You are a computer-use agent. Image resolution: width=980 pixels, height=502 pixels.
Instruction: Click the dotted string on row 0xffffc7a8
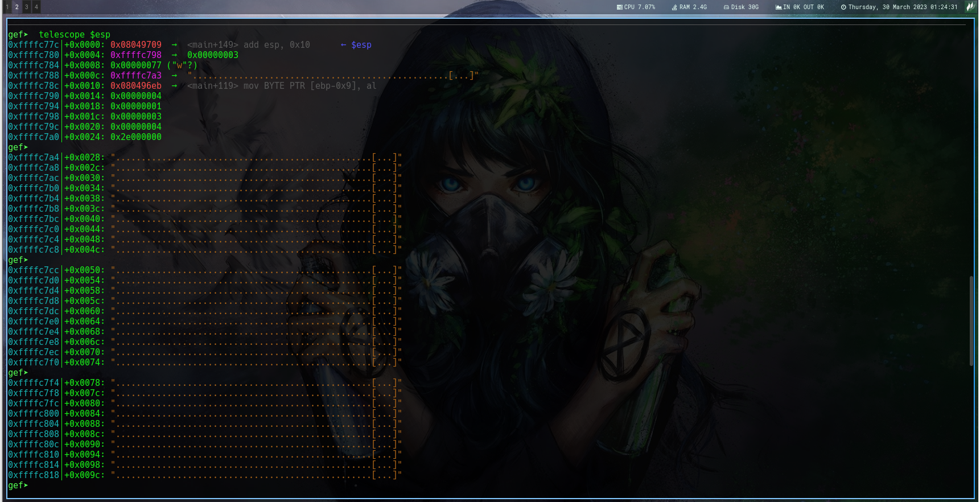pos(257,168)
